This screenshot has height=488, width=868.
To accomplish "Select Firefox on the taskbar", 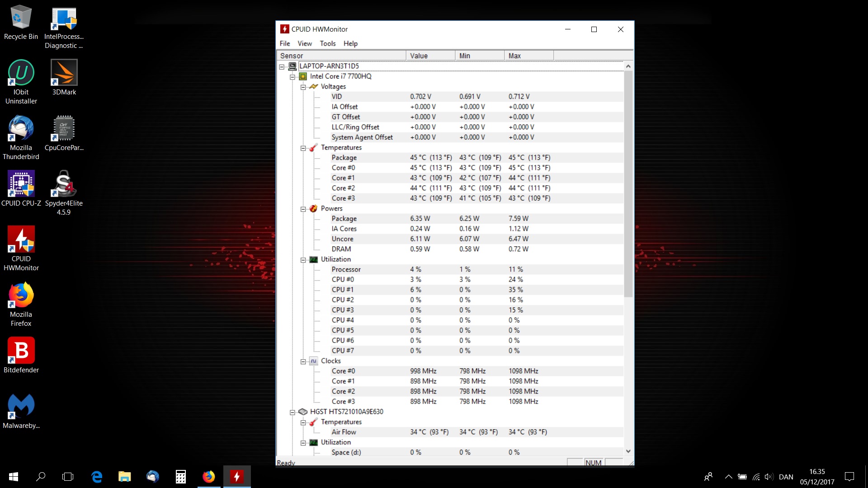I will (x=209, y=476).
